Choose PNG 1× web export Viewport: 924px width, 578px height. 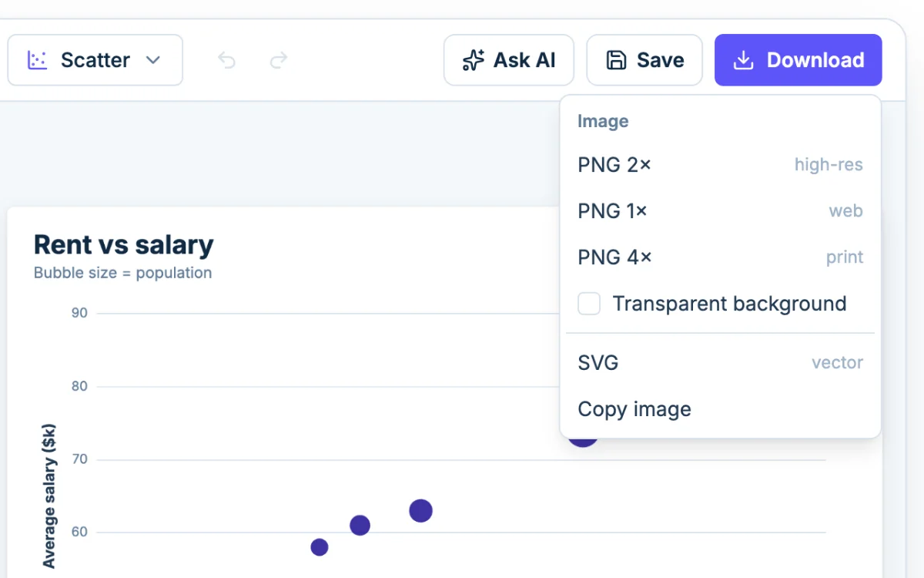click(720, 211)
